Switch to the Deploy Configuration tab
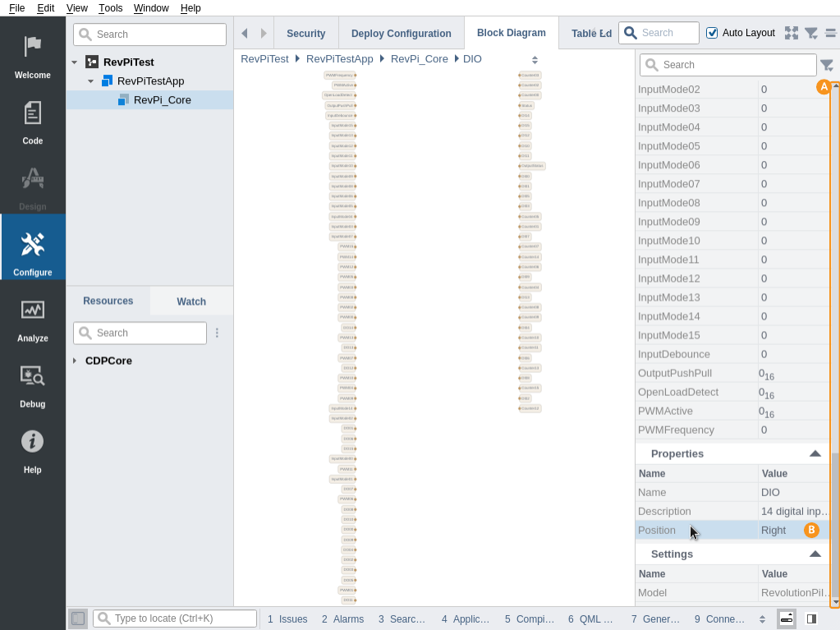 (401, 34)
